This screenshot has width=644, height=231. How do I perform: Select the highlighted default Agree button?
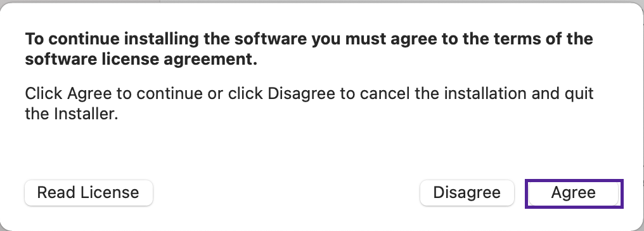point(574,193)
